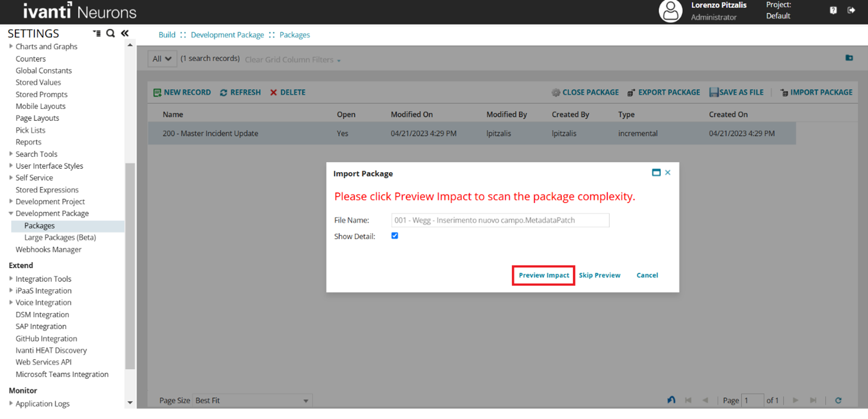Open Web Services API in sidebar

[x=43, y=362]
